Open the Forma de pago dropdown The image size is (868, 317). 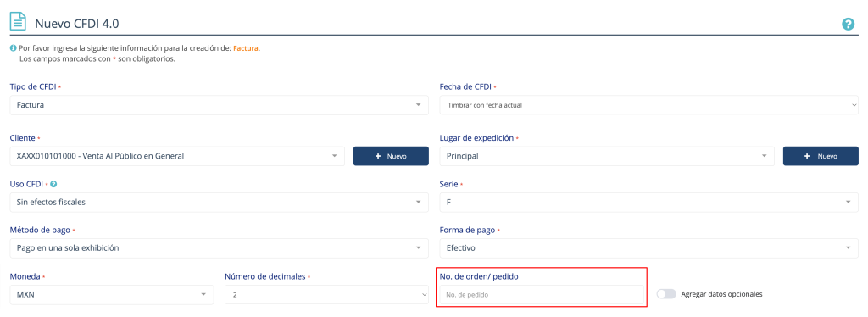coord(648,248)
